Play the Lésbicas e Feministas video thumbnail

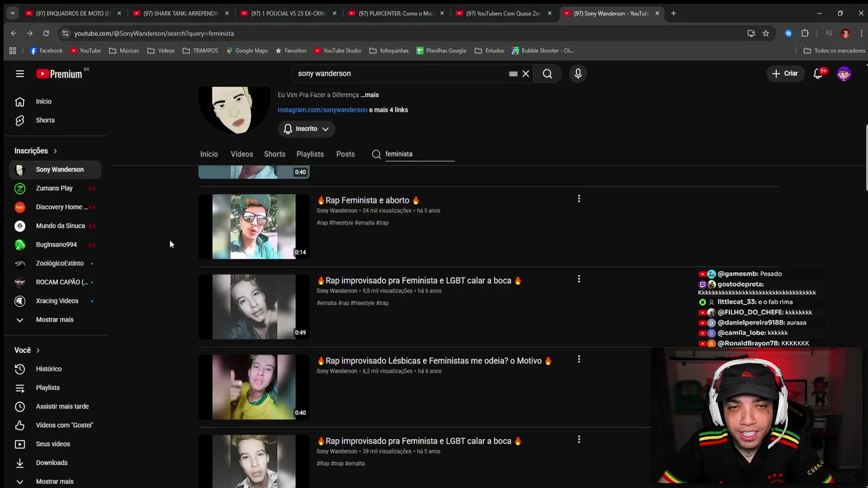254,387
